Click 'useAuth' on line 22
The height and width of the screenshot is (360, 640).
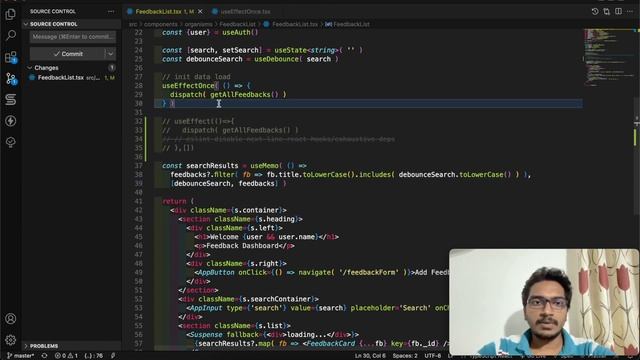(x=236, y=32)
